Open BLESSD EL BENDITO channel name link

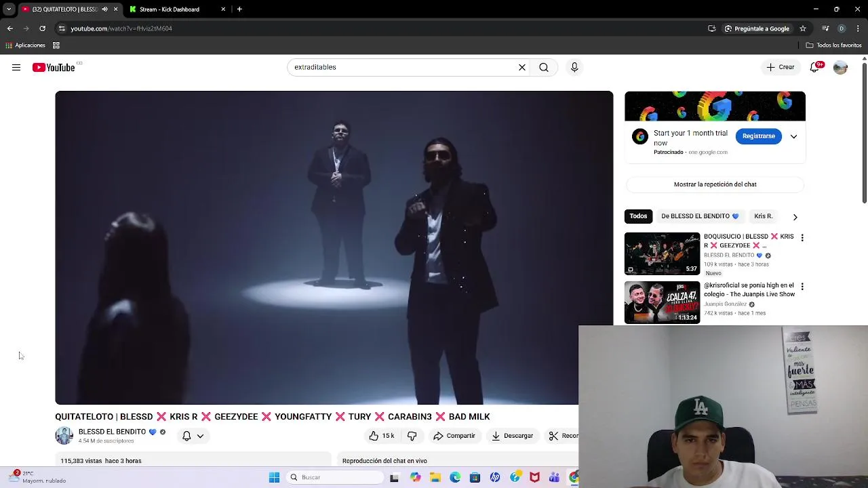tap(112, 432)
